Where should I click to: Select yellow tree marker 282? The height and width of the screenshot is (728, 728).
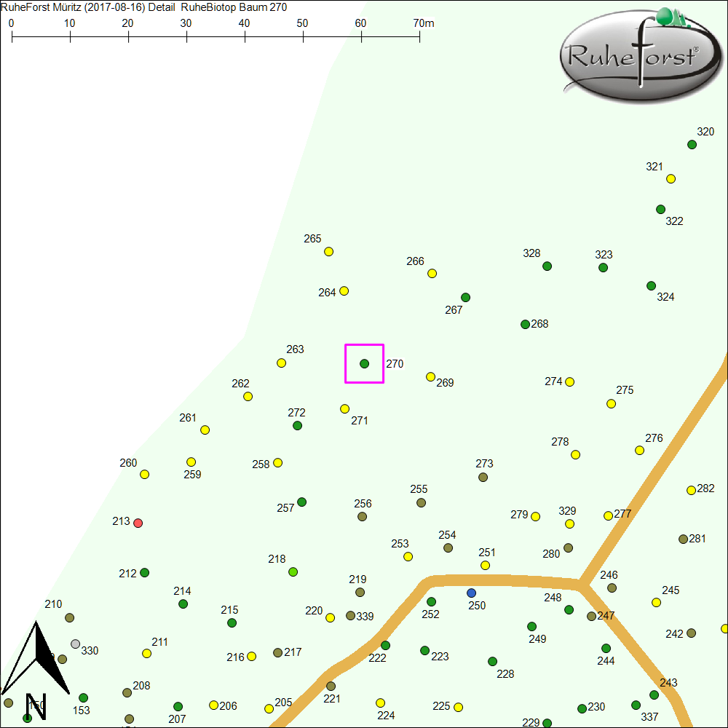coord(691,490)
